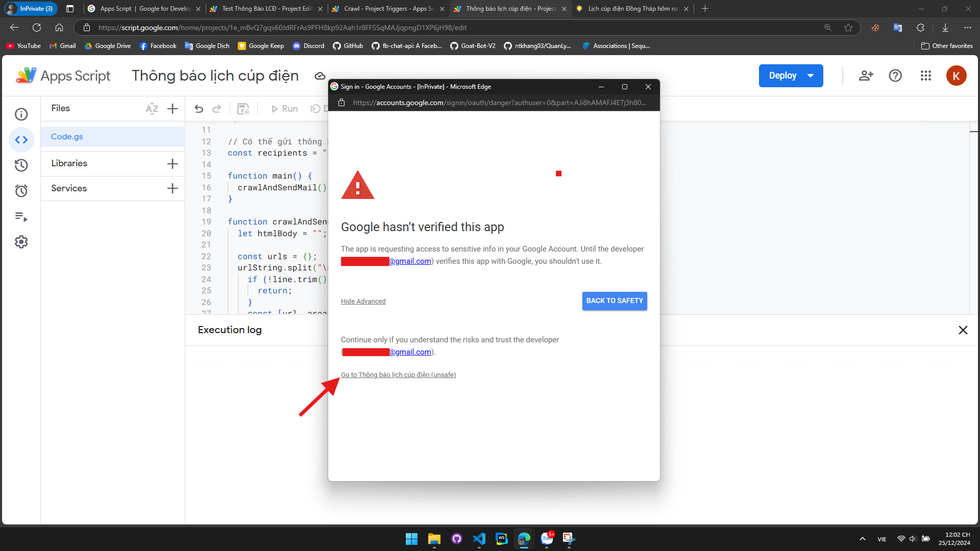Switch to Test Thông Báo LCĐ tab
The width and height of the screenshot is (980, 551).
pos(266,9)
